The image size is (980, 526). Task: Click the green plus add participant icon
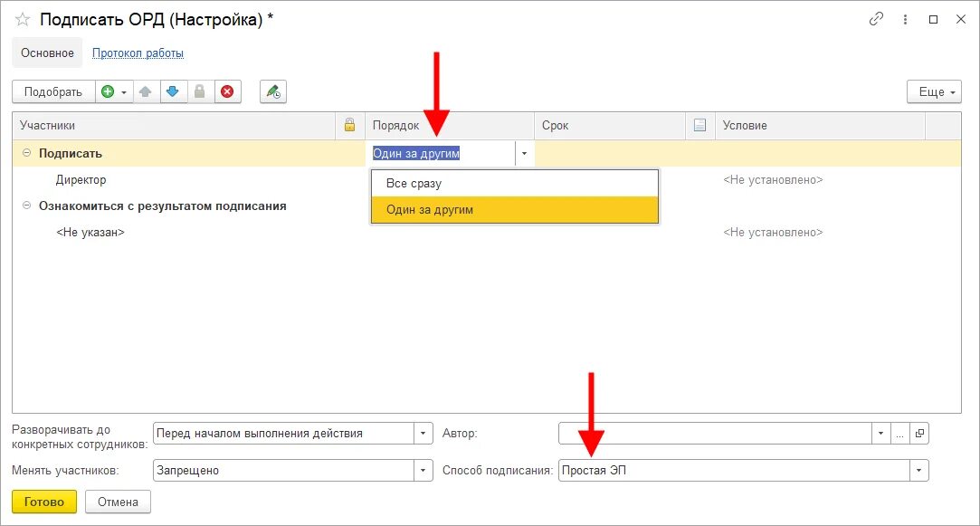[x=108, y=92]
